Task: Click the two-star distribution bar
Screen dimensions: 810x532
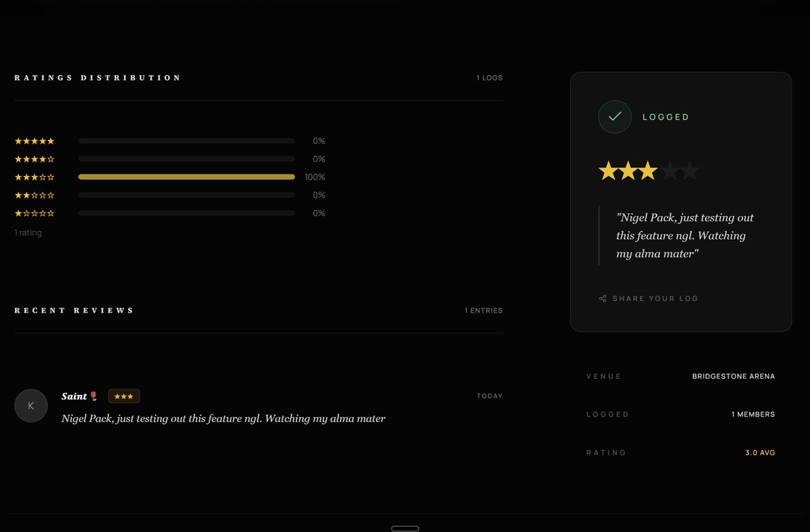Action: pos(186,195)
